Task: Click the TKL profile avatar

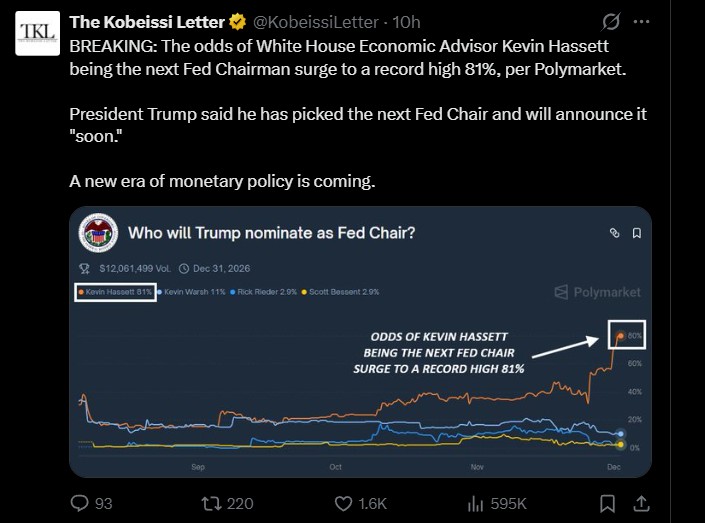Action: pos(38,33)
